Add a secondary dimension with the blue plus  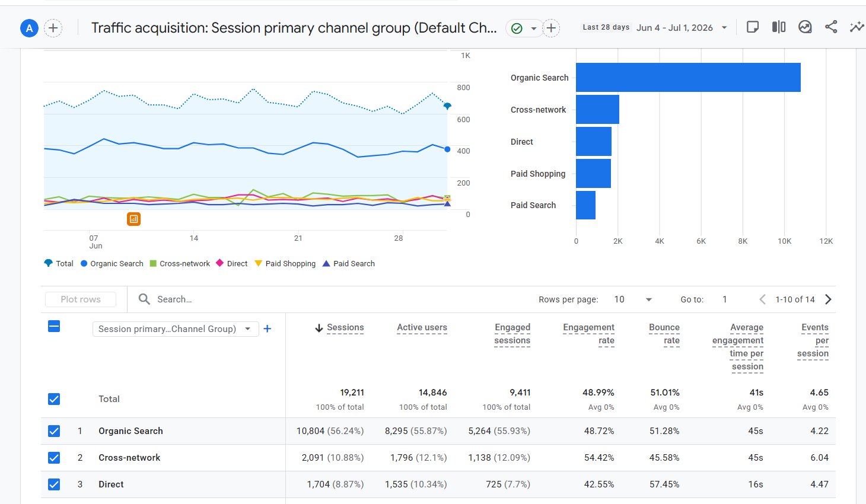268,328
